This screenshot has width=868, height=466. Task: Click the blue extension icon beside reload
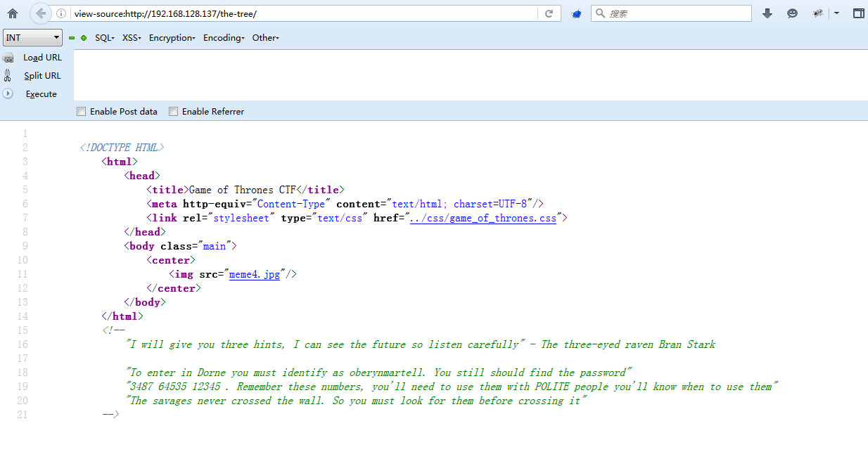tap(576, 13)
